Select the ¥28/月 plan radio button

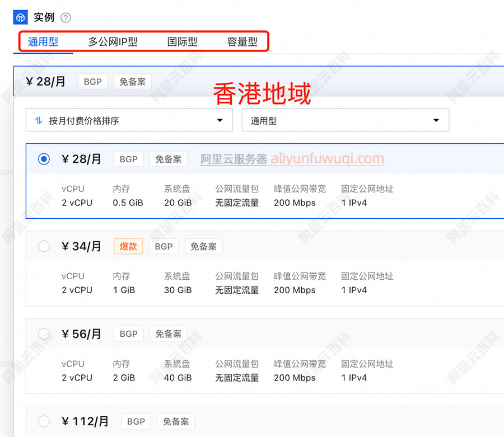(44, 159)
